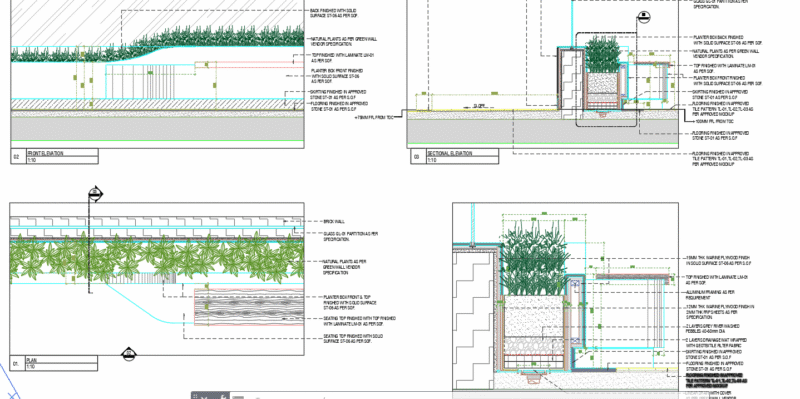Screen dimensions: 800x399
Task: Select the SECTIONAL ELEVATION view title
Action: [449, 153]
